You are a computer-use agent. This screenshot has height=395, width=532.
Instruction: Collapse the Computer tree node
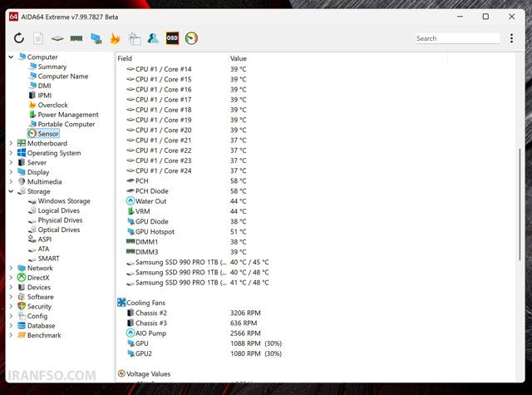point(11,57)
